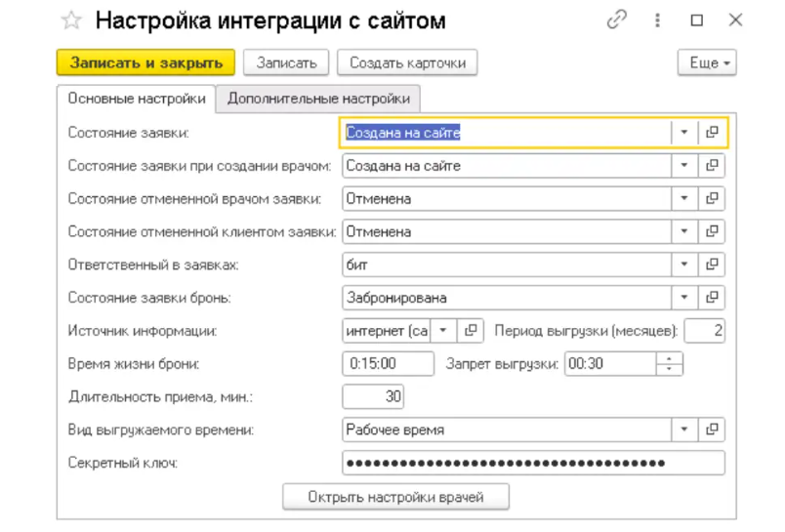Expand 'Источник информации' dropdown
The height and width of the screenshot is (532, 785).
pos(443,331)
